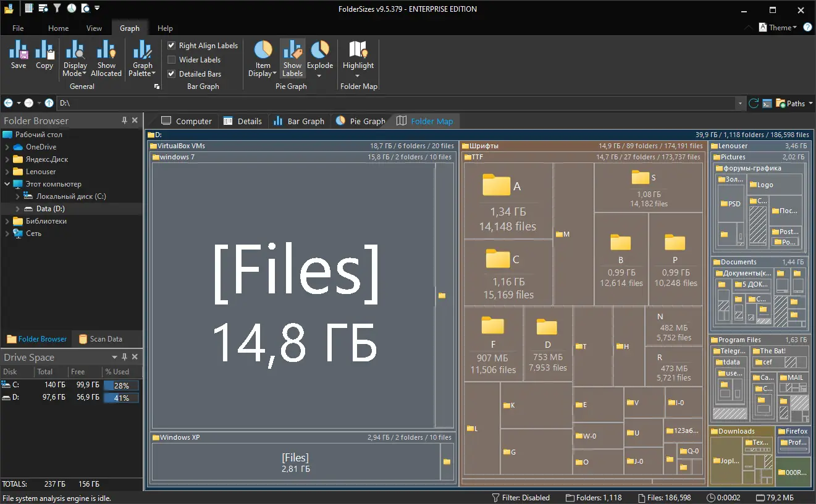Image resolution: width=816 pixels, height=504 pixels.
Task: Toggle Show Labels for pie graph
Action: (x=292, y=59)
